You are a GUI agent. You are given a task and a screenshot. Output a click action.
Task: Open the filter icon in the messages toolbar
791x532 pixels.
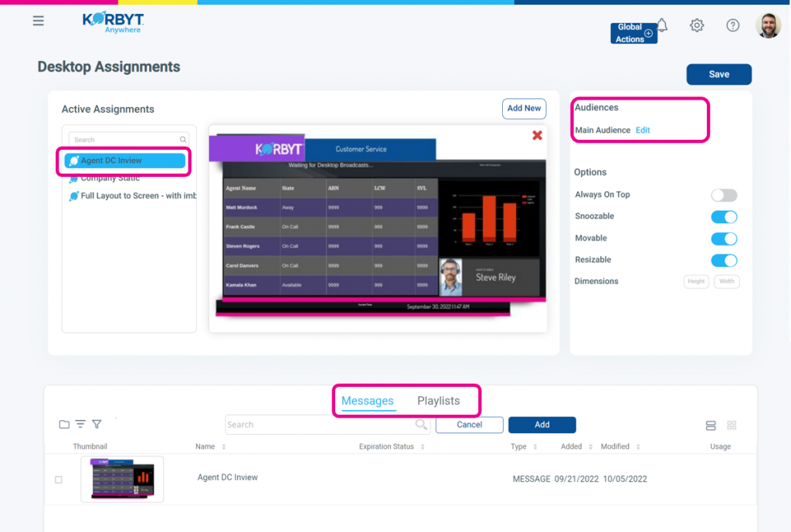click(x=96, y=424)
